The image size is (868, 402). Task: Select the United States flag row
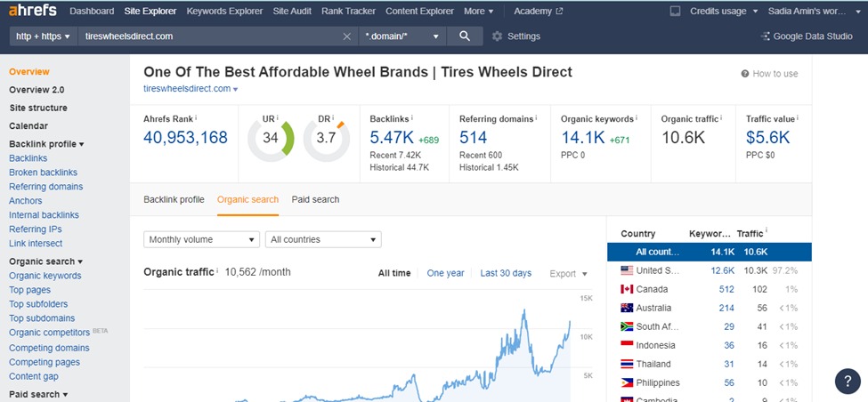[x=627, y=270]
